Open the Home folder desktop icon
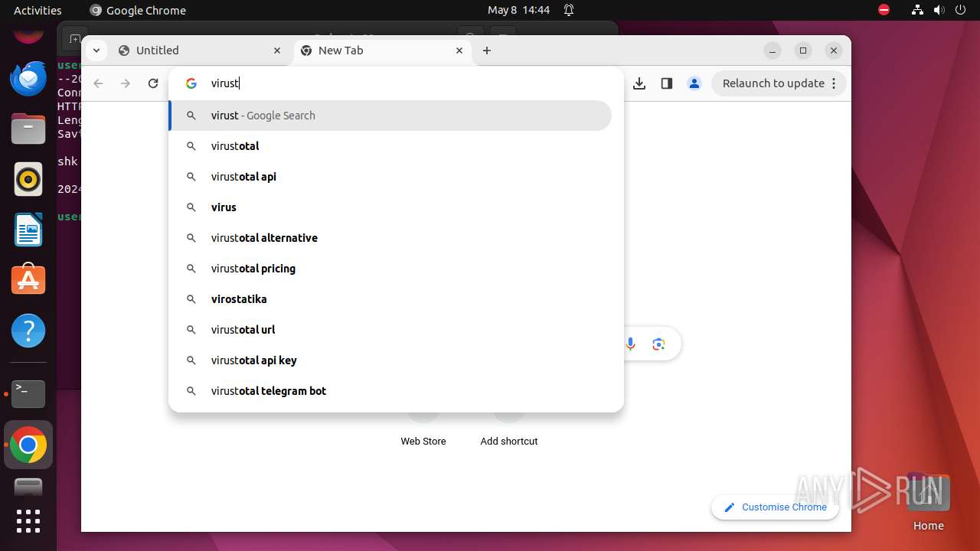This screenshot has height=551, width=980. tap(928, 501)
